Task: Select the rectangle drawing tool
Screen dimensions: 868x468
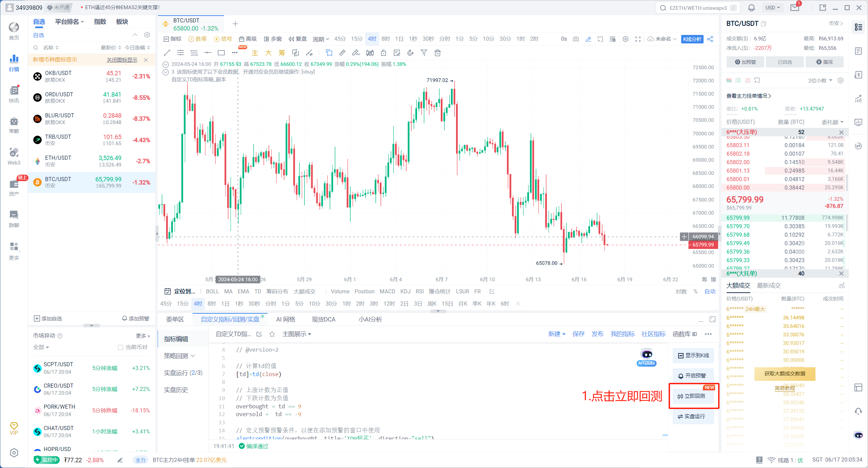Action: point(221,53)
